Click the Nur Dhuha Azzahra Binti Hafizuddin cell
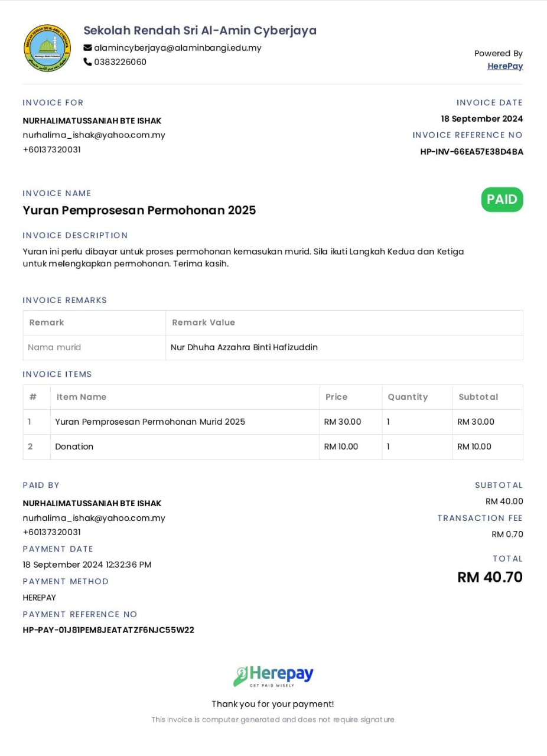 (x=344, y=347)
